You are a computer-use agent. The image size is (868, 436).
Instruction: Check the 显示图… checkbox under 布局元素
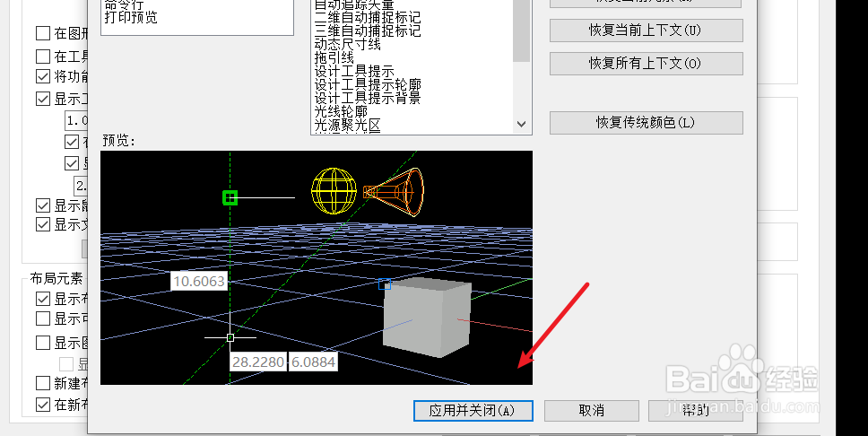point(43,343)
